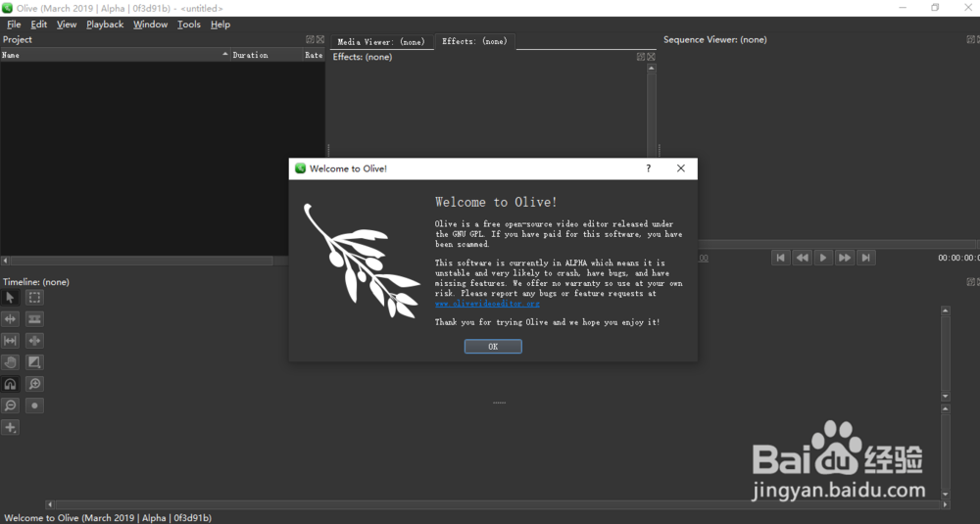980x524 pixels.
Task: Select the Pointer tool in Timeline
Action: 10,298
